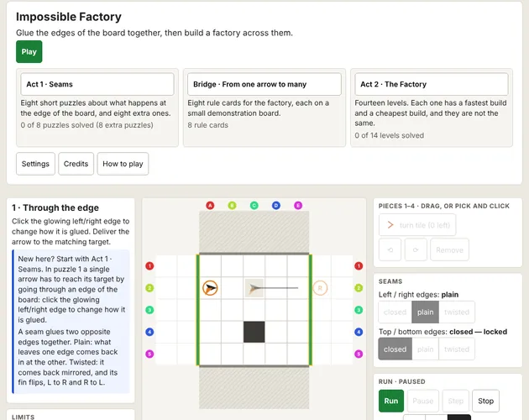
Task: Click green row marker 3 on left side
Action: 149,310
